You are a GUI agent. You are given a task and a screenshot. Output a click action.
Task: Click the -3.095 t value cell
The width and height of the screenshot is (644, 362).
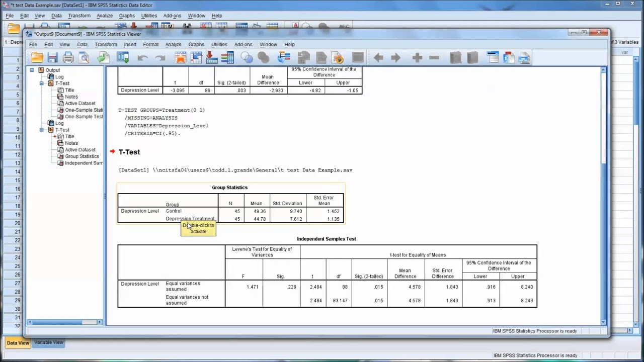click(177, 90)
